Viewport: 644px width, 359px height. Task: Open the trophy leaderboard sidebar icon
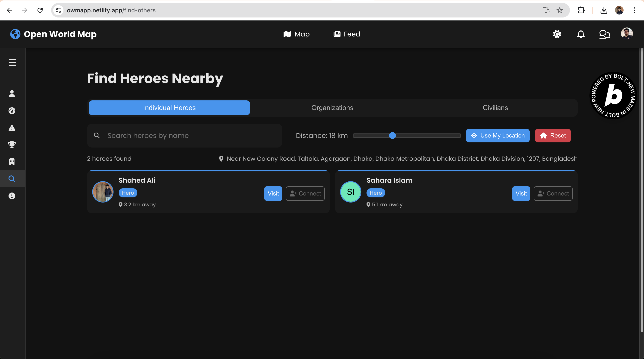click(12, 145)
